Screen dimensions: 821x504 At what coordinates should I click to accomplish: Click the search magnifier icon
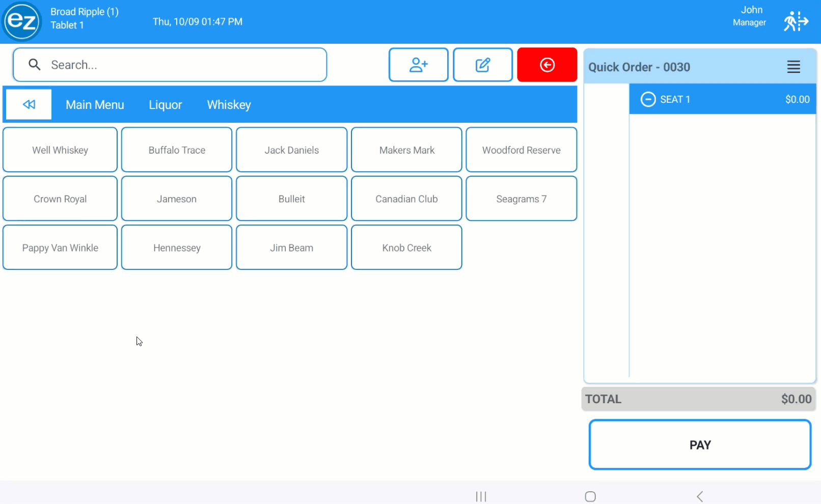point(34,65)
